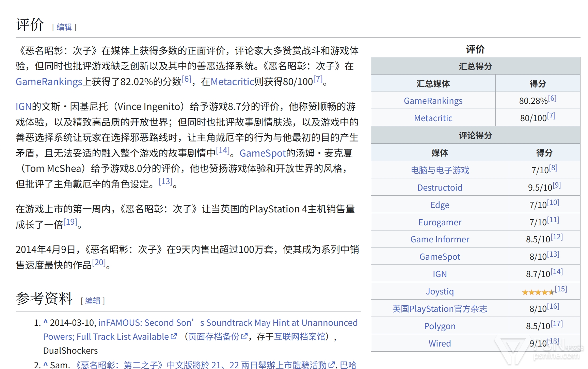
Task: Open 英国PlayStation官方杂志 link in table
Action: [x=440, y=309]
